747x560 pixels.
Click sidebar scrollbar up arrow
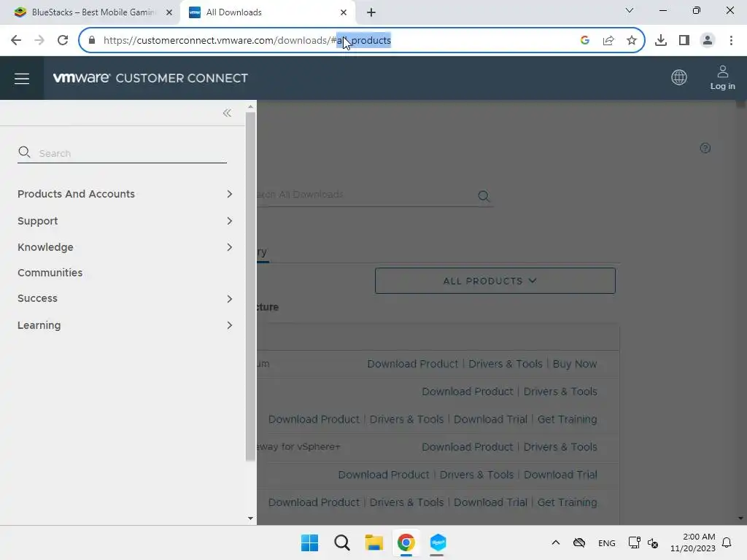251,107
